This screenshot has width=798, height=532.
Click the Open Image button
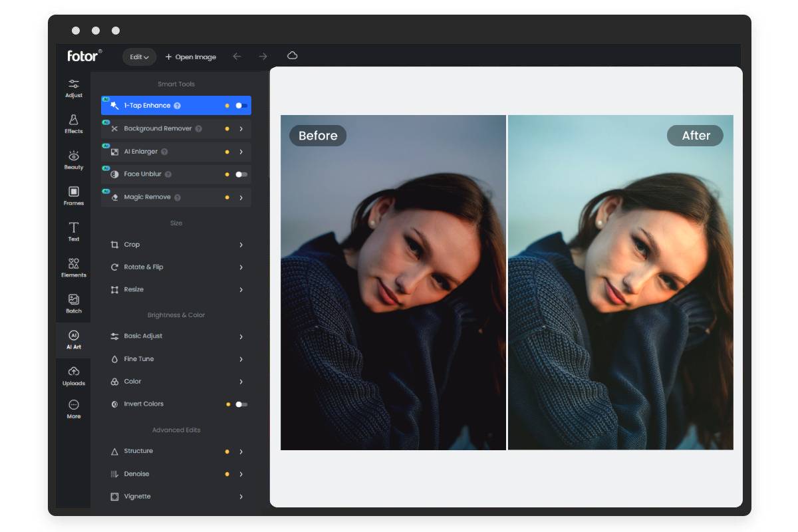point(191,57)
